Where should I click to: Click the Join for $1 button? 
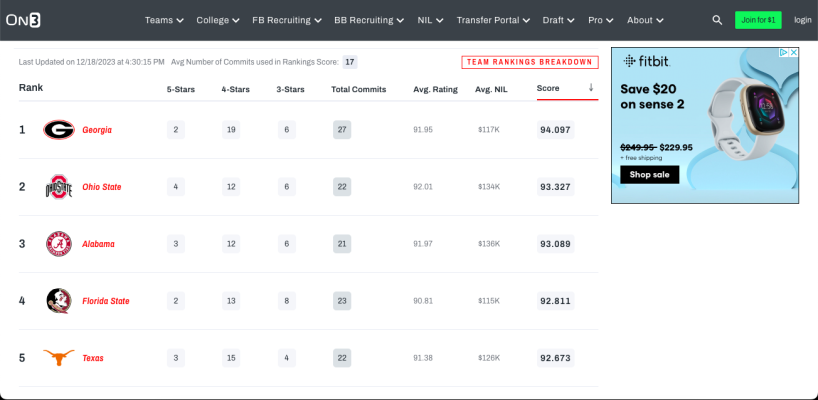pos(758,20)
